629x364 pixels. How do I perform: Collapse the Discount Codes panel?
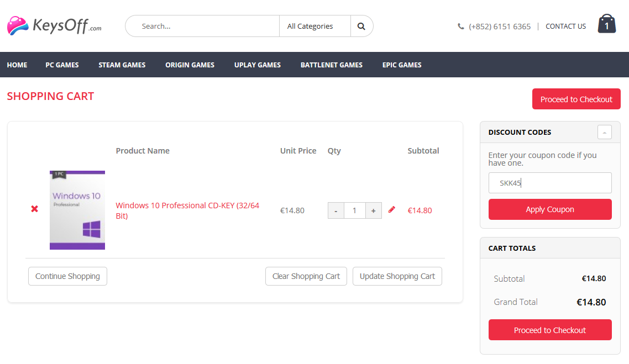(x=604, y=132)
